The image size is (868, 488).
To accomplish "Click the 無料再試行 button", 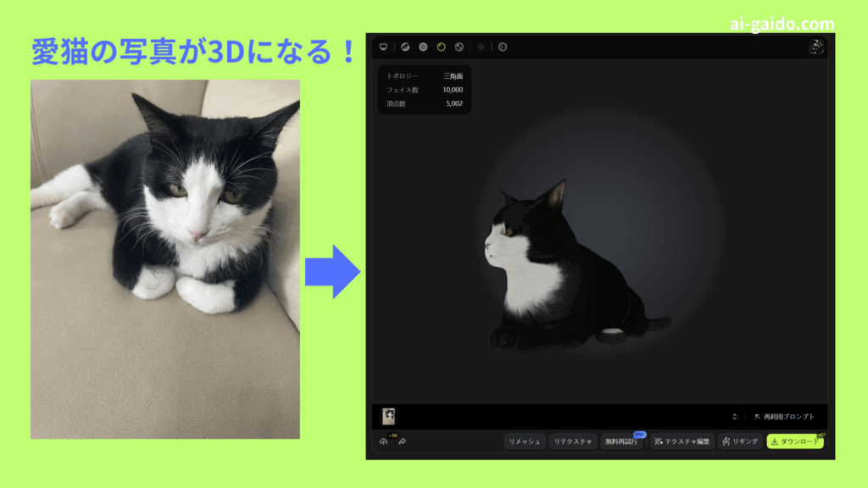I will 621,441.
